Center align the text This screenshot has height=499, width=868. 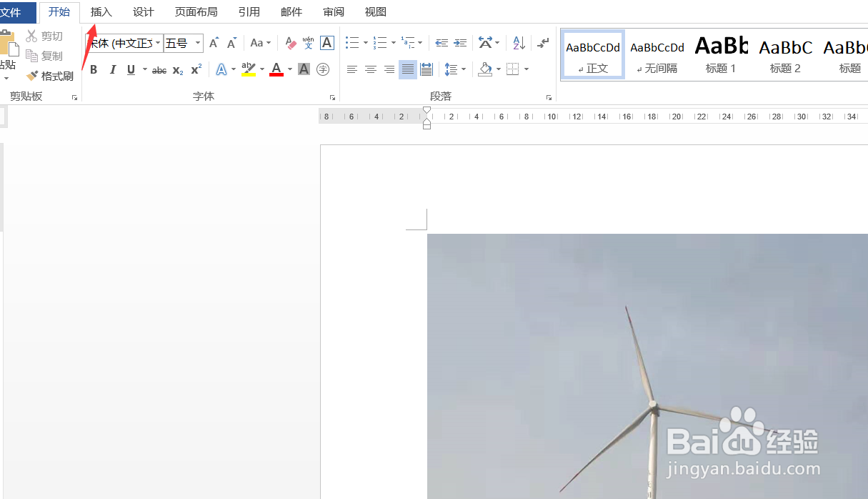coord(371,69)
